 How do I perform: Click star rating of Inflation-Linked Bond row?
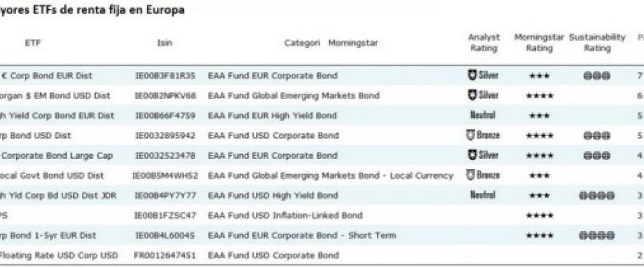(539, 216)
